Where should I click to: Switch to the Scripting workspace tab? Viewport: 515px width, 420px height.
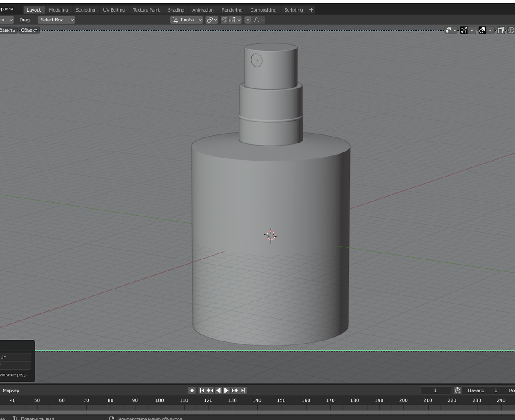(293, 10)
